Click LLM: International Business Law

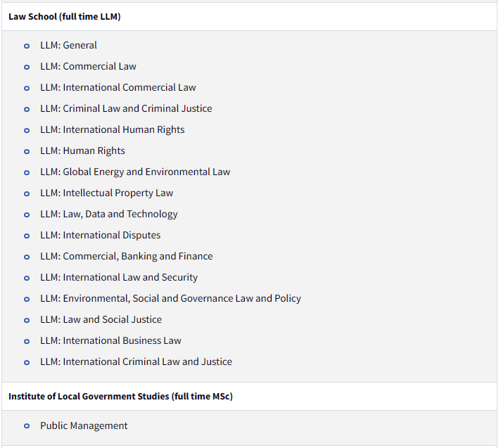point(110,340)
